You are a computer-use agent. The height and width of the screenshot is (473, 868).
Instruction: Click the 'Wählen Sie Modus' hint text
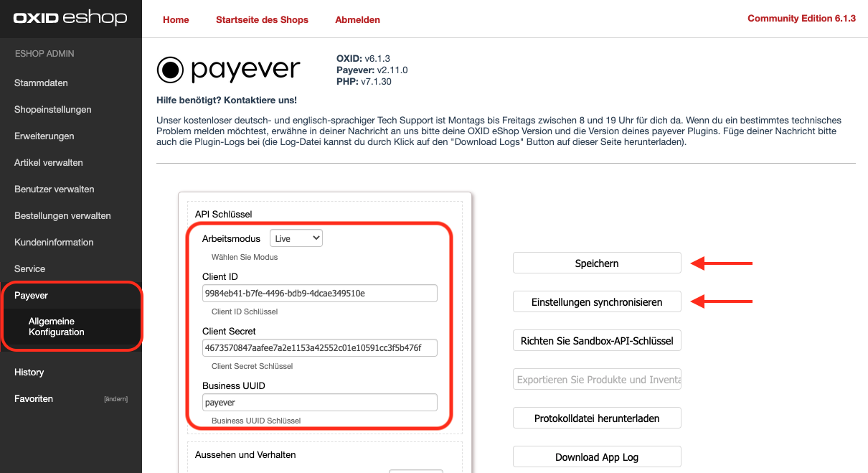pyautogui.click(x=245, y=257)
